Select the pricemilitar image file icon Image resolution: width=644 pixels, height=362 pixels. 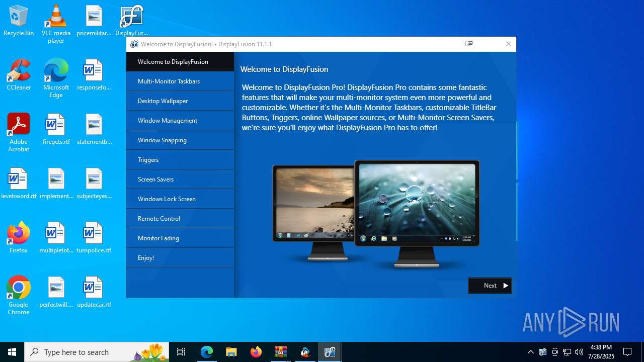point(94,21)
